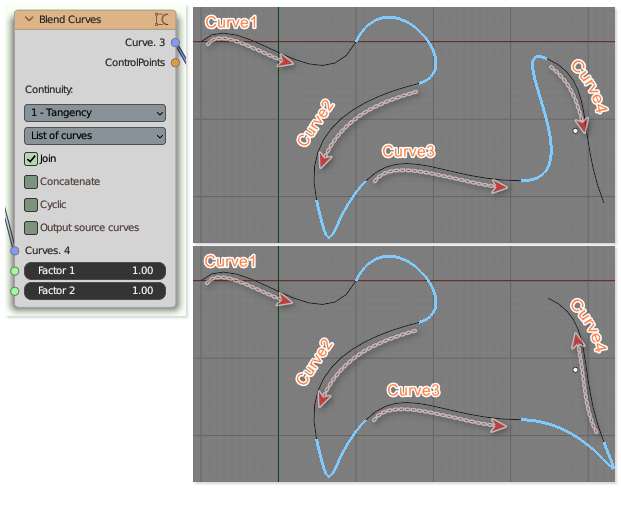Open the List of curves dropdown
This screenshot has height=527, width=621.
(95, 136)
